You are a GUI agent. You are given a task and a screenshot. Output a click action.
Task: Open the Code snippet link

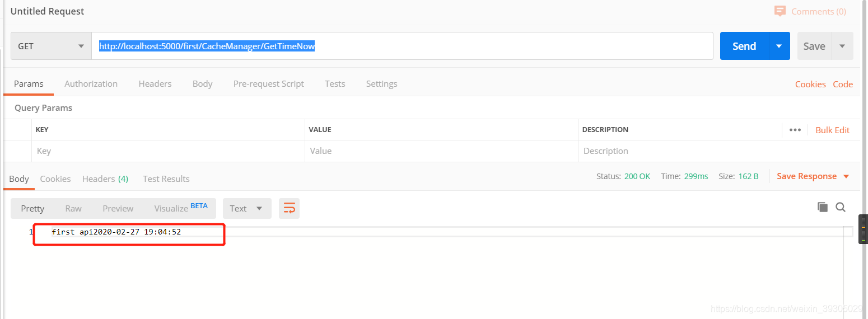pyautogui.click(x=843, y=85)
